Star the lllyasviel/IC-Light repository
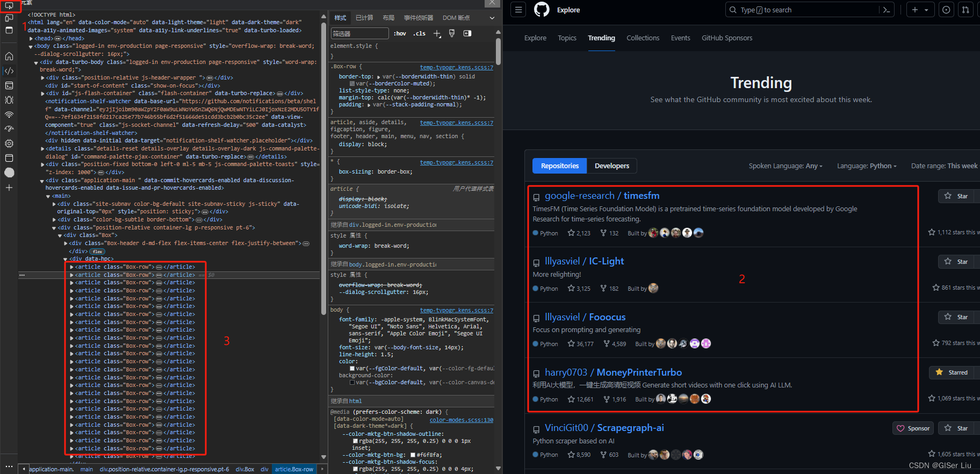The height and width of the screenshot is (474, 980). [x=957, y=262]
